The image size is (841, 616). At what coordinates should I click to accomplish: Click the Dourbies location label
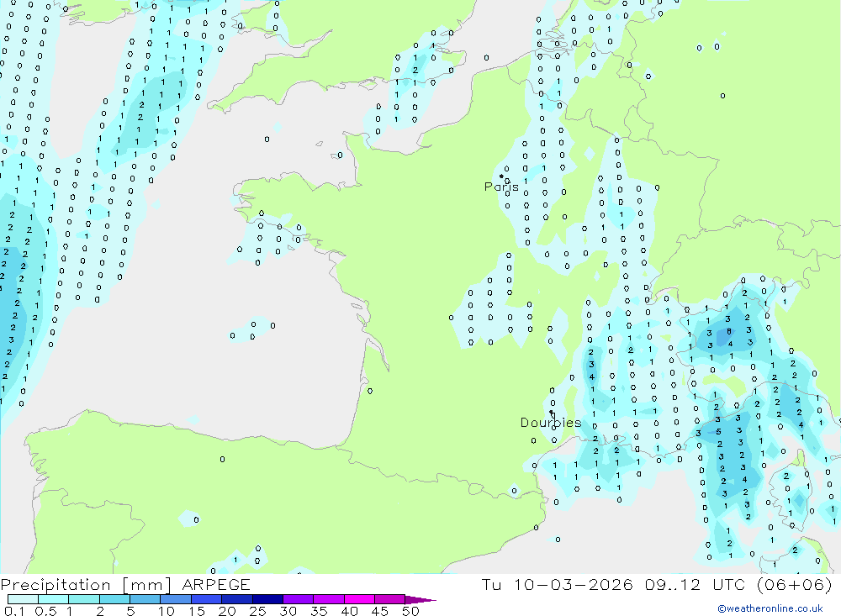pos(551,423)
